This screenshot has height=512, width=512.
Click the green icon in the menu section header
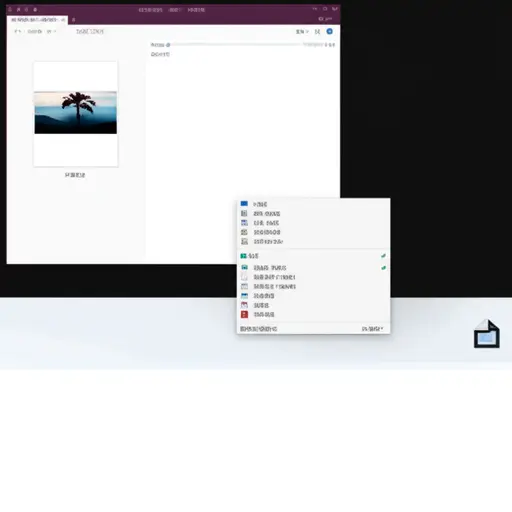(x=243, y=256)
